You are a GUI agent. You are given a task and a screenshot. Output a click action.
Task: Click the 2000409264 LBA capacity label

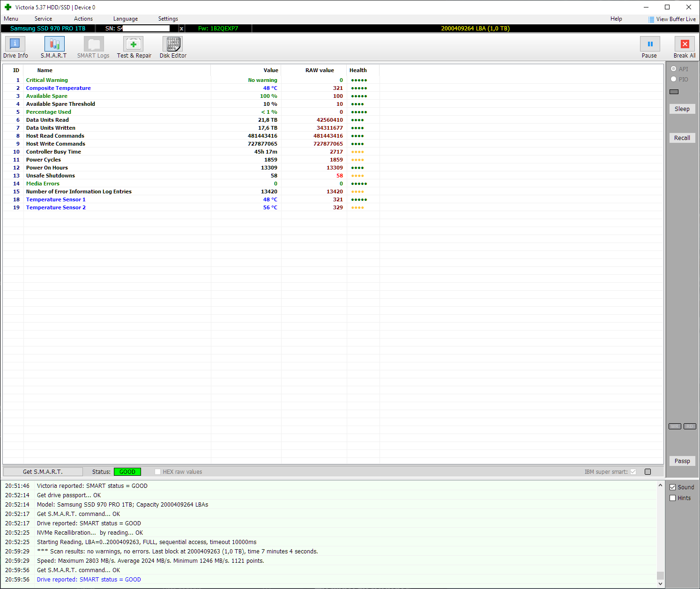[x=475, y=29]
